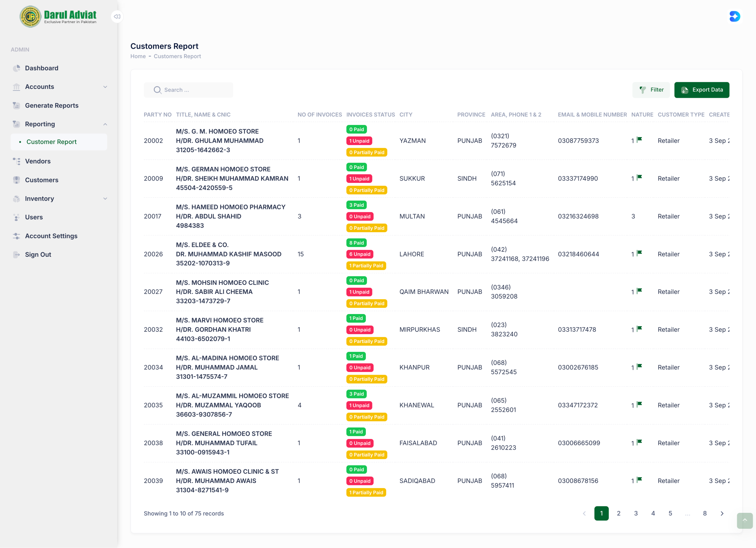
Task: Focus the Search input field
Action: point(189,90)
